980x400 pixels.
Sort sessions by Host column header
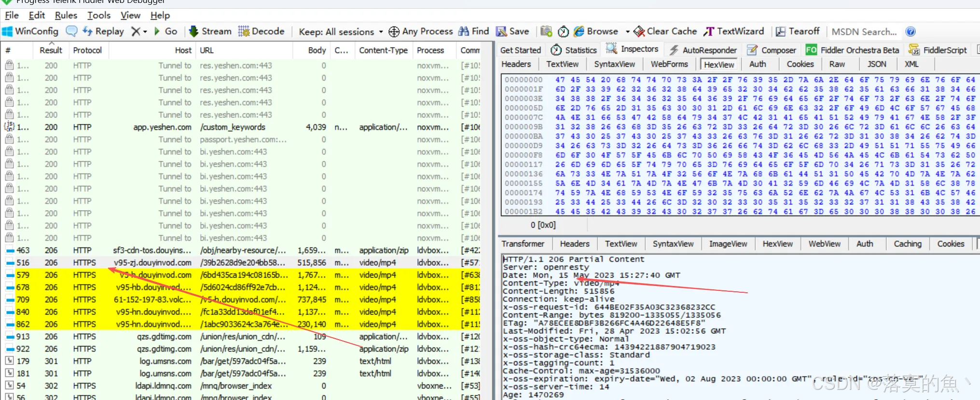152,50
